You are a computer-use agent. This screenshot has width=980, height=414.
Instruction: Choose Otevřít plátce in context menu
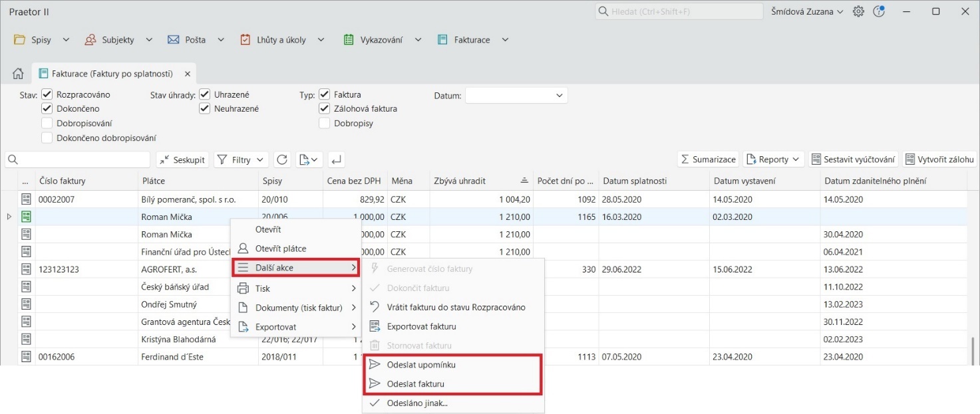(x=281, y=249)
